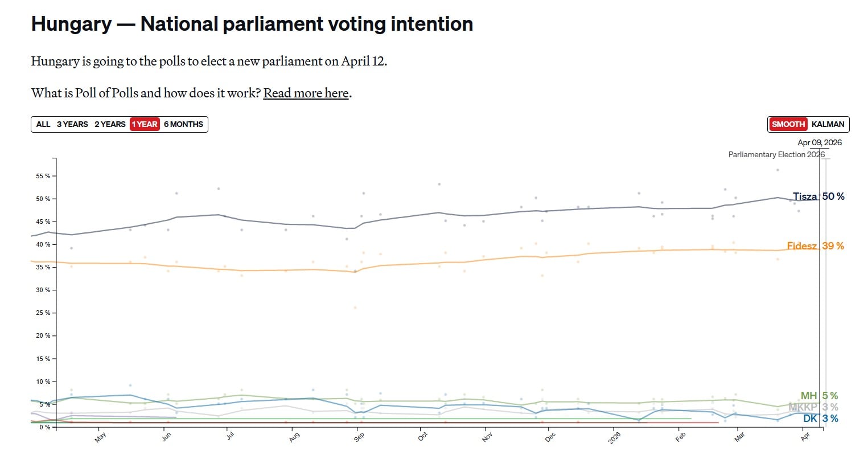Viewport: 868px width, 451px height.
Task: Click the 50 % y-axis gridline label
Action: click(44, 199)
